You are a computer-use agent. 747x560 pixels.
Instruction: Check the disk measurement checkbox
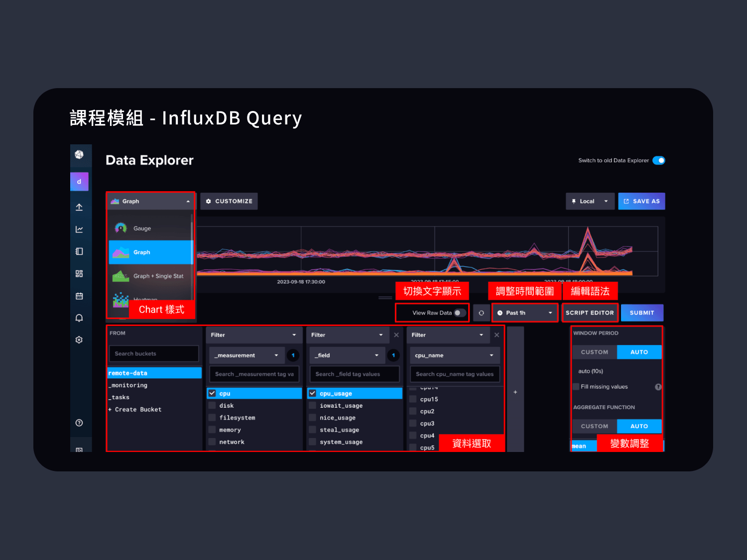(x=212, y=406)
